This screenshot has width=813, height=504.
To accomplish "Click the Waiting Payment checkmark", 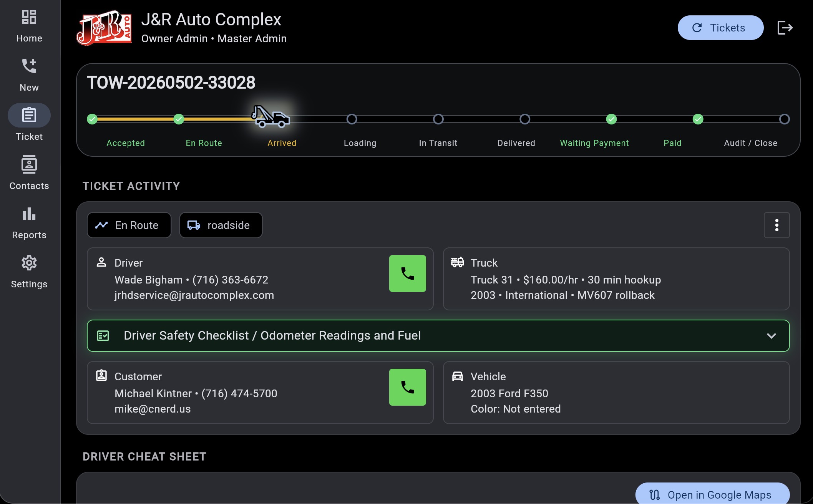I will pyautogui.click(x=611, y=119).
